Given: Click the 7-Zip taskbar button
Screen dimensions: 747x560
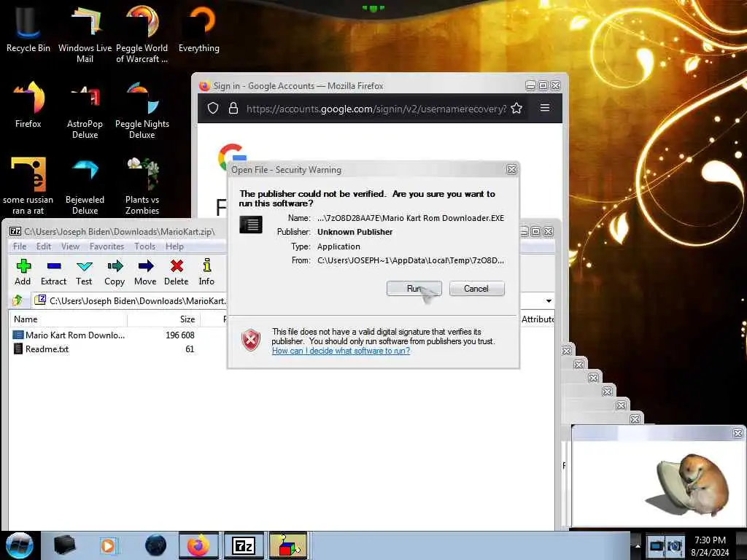Looking at the screenshot, I should [244, 545].
